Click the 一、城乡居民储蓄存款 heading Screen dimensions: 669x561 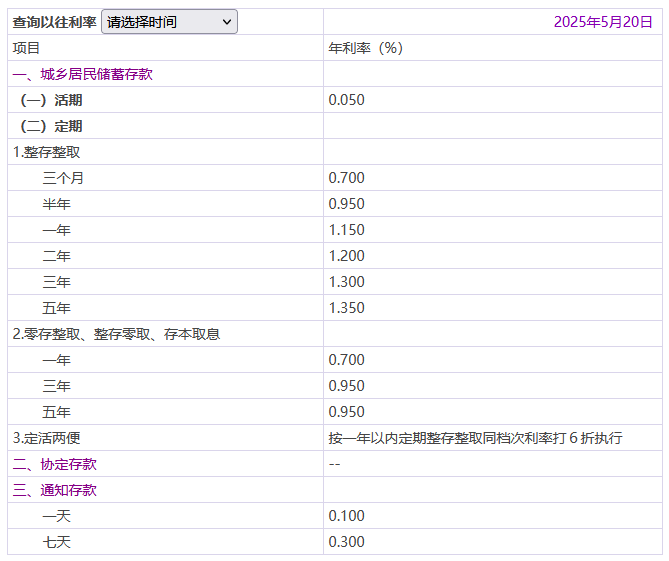(x=82, y=74)
